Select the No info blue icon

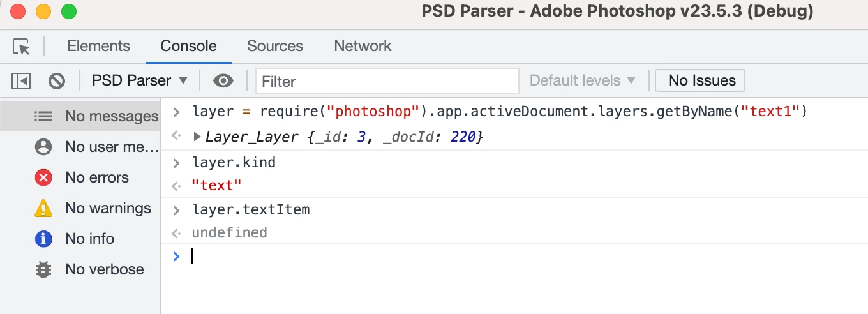(x=43, y=239)
